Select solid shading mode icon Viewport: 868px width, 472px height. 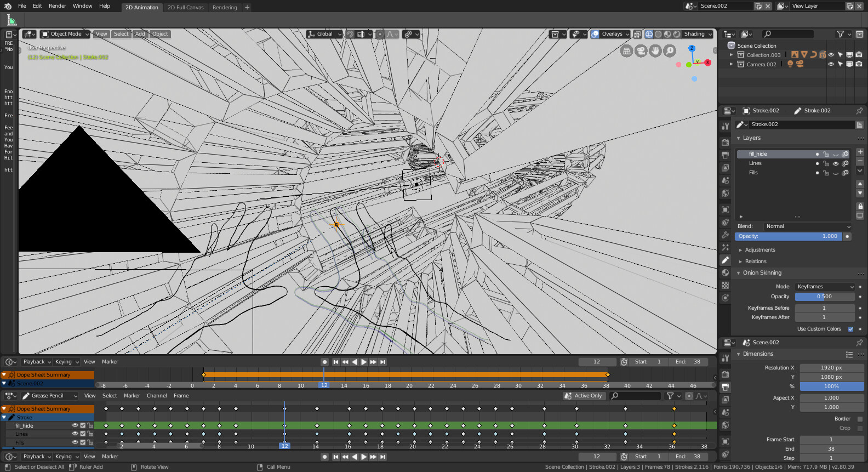click(658, 34)
